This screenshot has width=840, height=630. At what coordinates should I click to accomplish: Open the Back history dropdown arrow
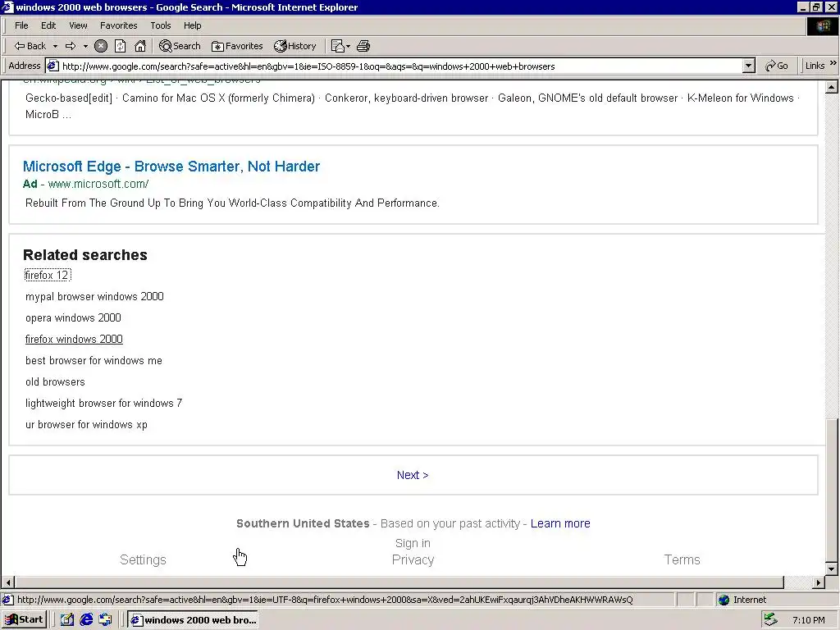click(x=55, y=46)
